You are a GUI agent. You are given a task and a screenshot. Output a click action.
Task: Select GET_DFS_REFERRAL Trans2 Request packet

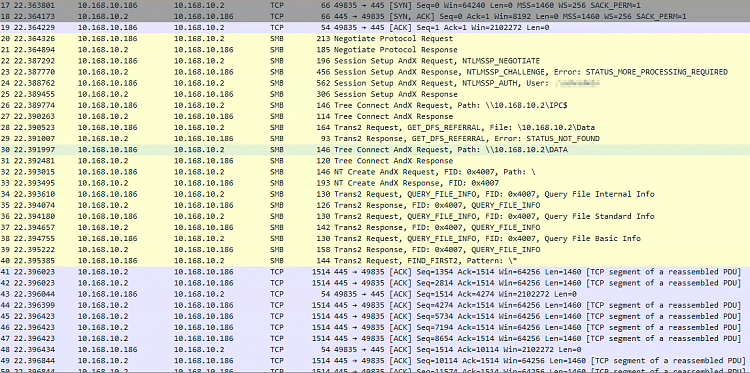375,128
